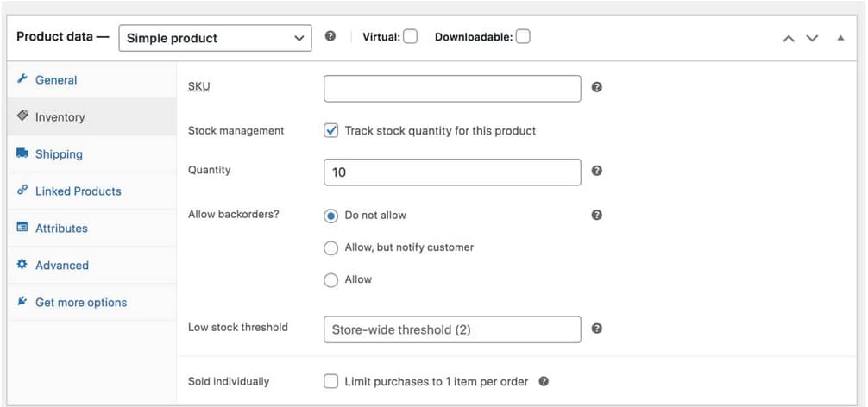
Task: Uncheck Track stock quantity for this product
Action: tap(330, 131)
